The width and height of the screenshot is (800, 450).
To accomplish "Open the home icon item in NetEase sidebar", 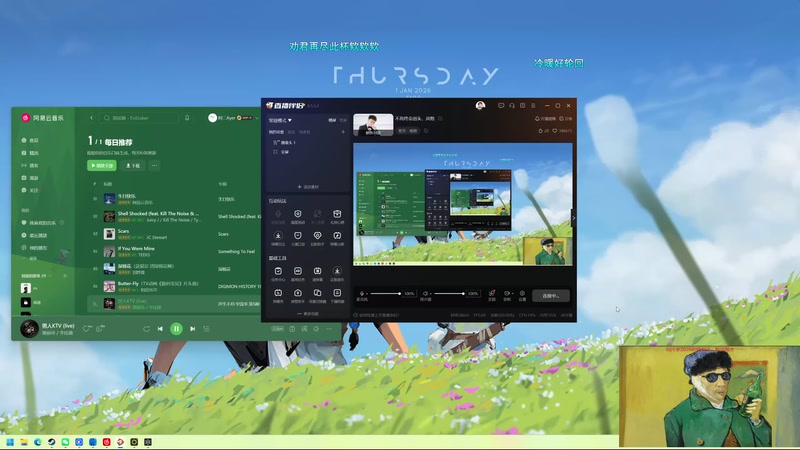I will point(30,140).
